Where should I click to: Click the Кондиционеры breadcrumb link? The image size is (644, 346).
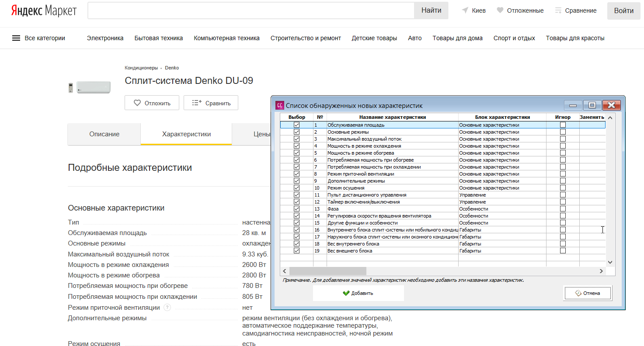[141, 68]
